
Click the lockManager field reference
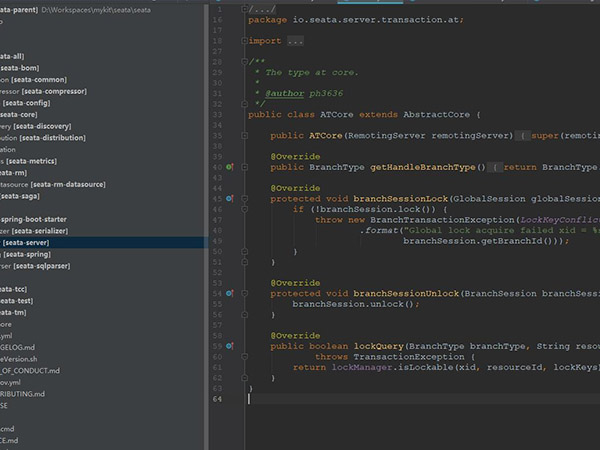click(x=363, y=367)
